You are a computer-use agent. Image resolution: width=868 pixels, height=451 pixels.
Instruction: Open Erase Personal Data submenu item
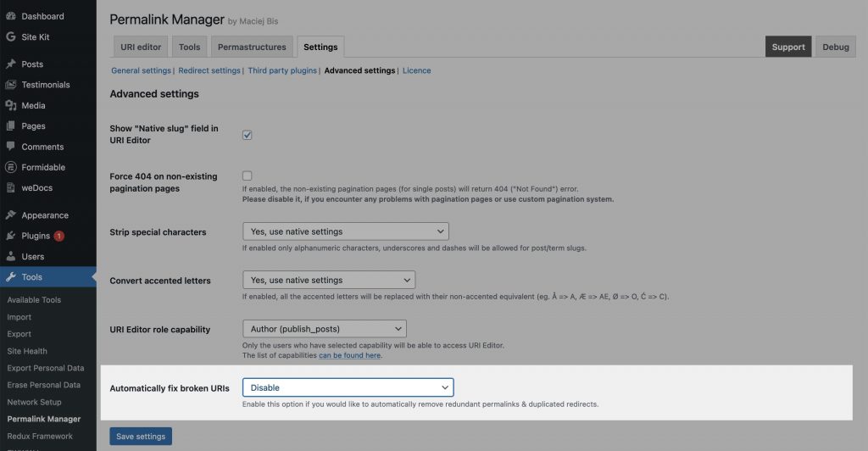pyautogui.click(x=43, y=385)
